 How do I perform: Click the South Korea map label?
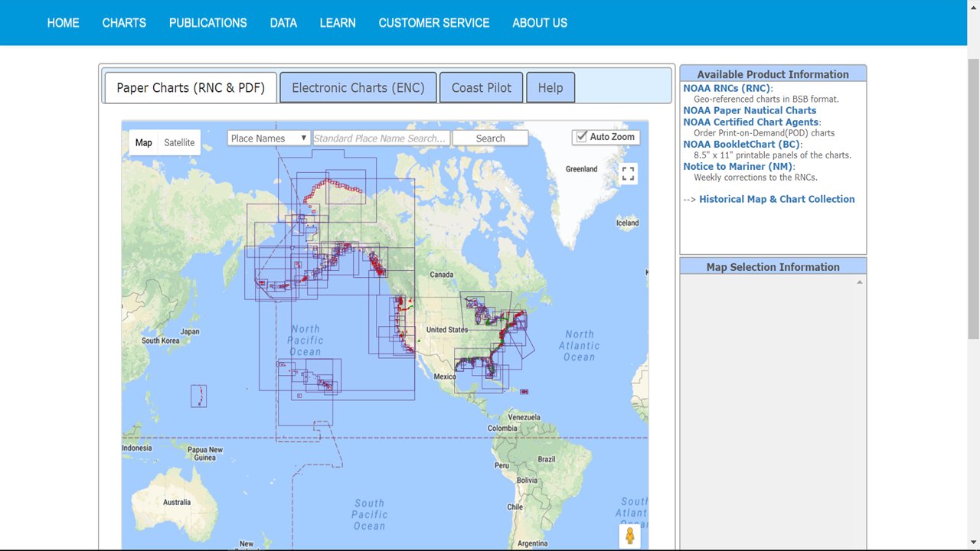pyautogui.click(x=161, y=341)
